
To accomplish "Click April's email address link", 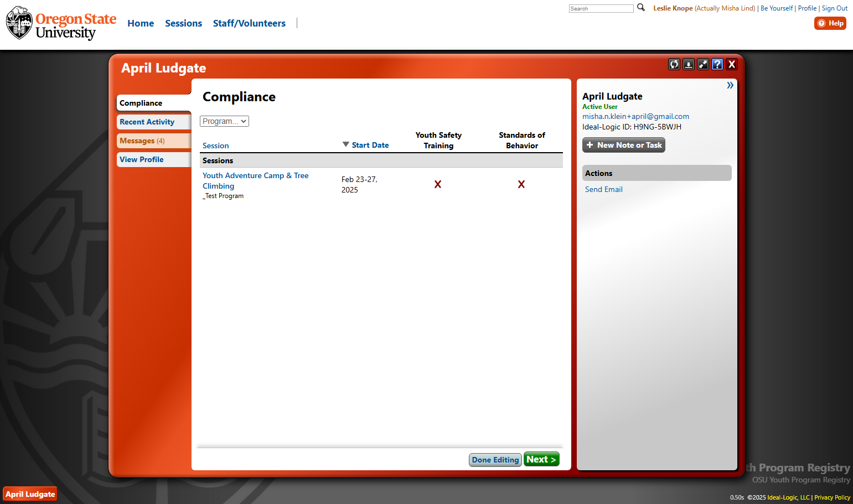I will tap(635, 116).
